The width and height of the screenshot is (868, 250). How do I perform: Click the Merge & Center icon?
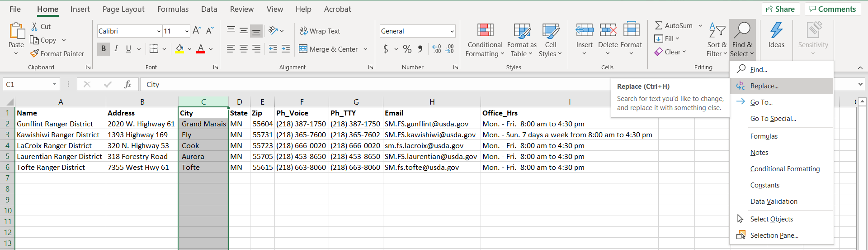pos(303,49)
